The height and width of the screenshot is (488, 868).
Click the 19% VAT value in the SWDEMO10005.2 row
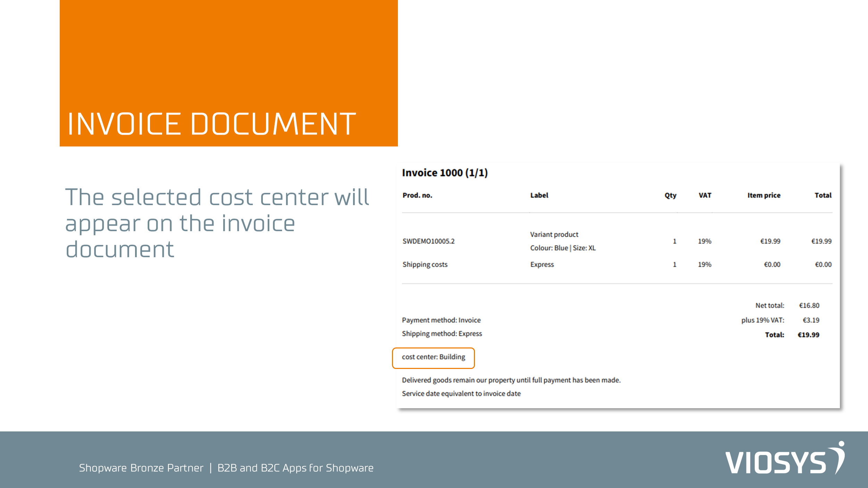pos(705,241)
